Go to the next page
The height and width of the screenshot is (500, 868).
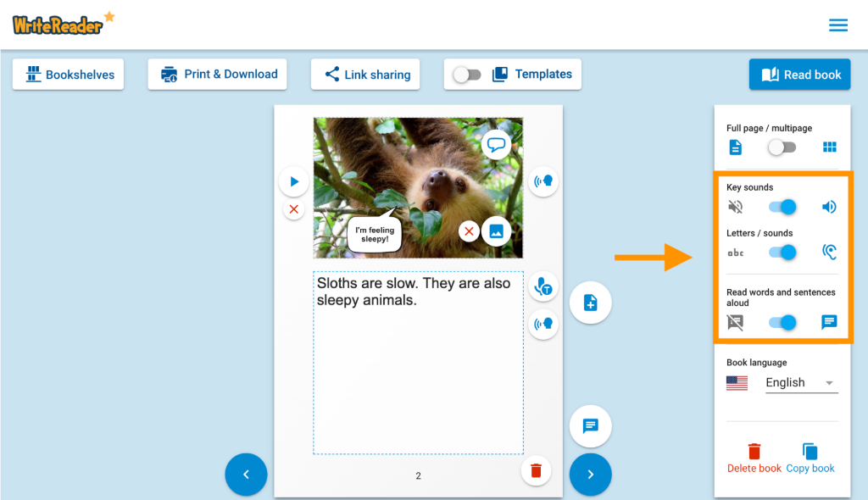click(590, 475)
